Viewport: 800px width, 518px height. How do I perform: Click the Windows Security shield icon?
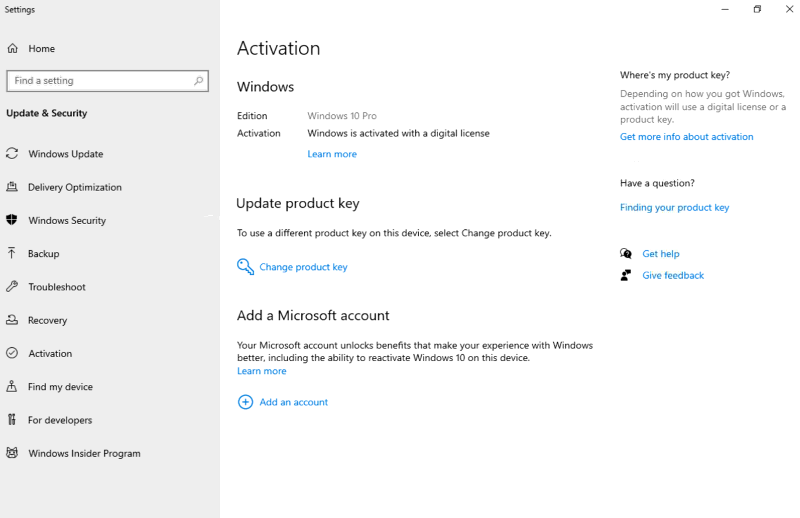click(x=12, y=220)
